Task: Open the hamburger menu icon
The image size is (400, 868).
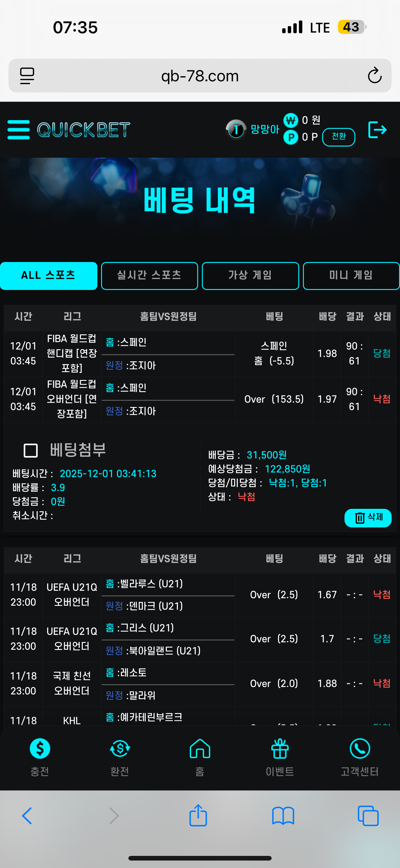Action: 19,130
